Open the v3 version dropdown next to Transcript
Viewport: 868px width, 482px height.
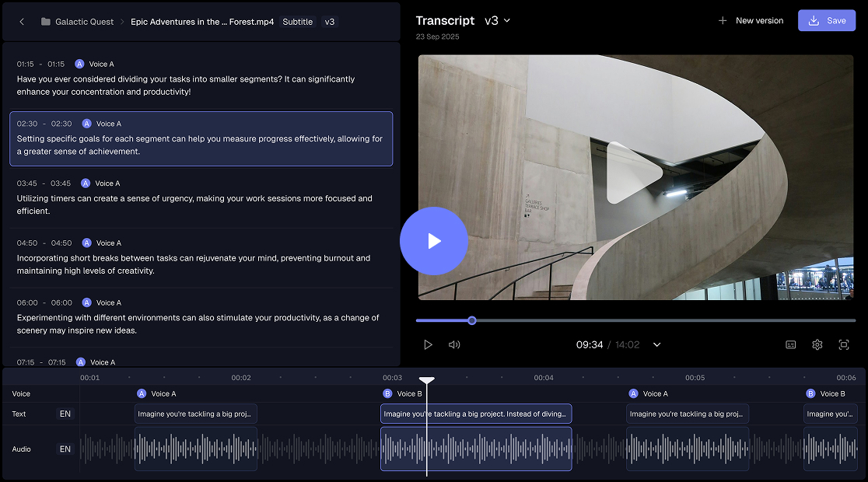498,20
